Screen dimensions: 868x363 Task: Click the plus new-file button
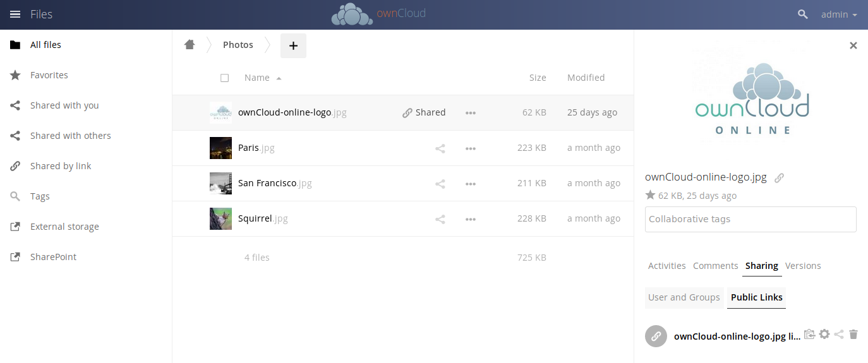pyautogui.click(x=293, y=45)
